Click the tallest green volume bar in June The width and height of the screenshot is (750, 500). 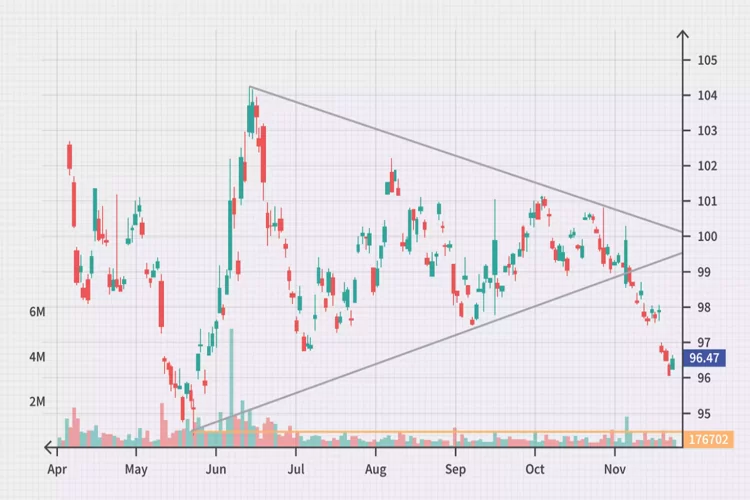tap(232, 388)
